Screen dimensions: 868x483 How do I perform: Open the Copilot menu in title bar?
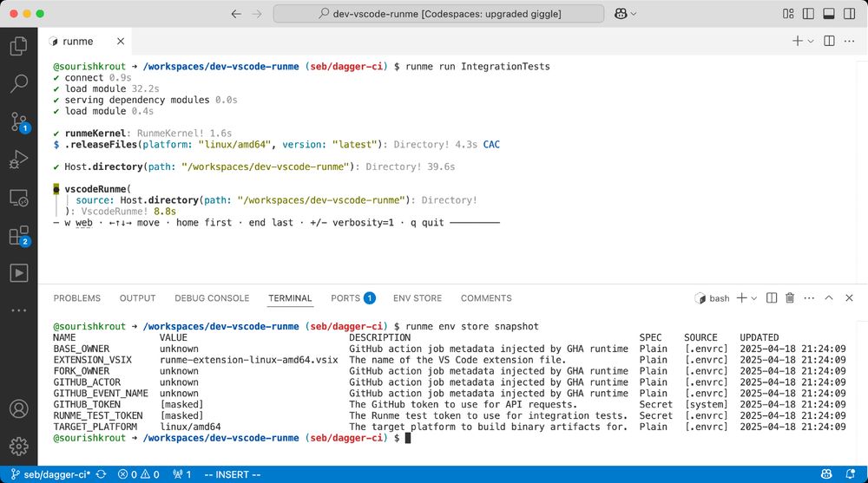(x=625, y=14)
